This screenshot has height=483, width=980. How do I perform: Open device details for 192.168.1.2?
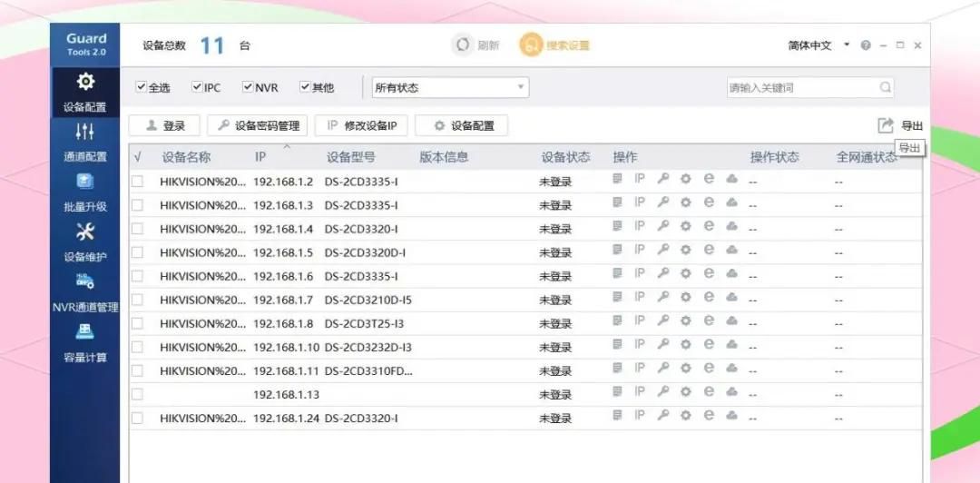pos(618,178)
